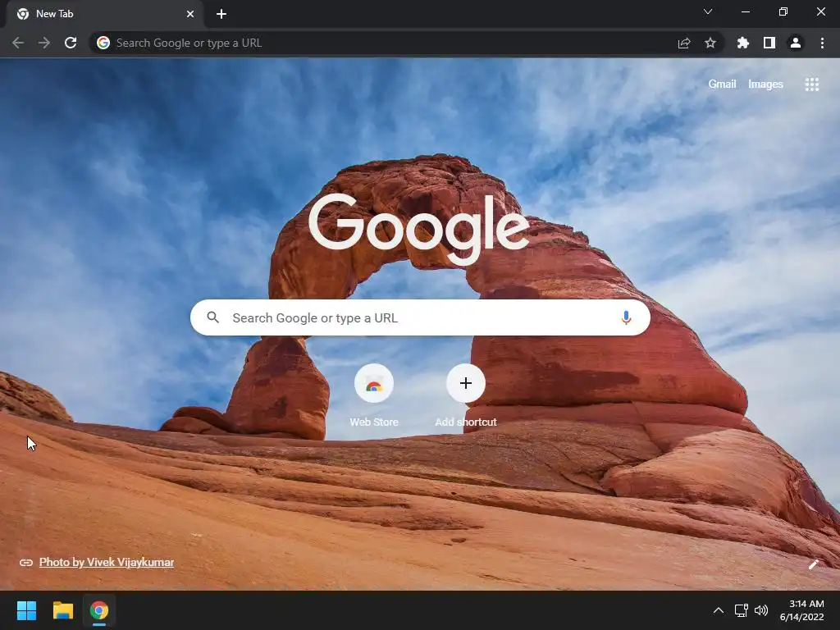Go forward using the forward arrow
Viewport: 840px width, 630px height.
(44, 43)
